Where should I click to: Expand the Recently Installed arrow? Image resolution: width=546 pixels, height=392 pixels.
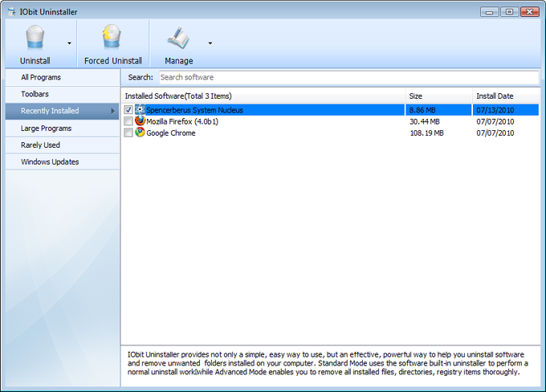click(112, 111)
